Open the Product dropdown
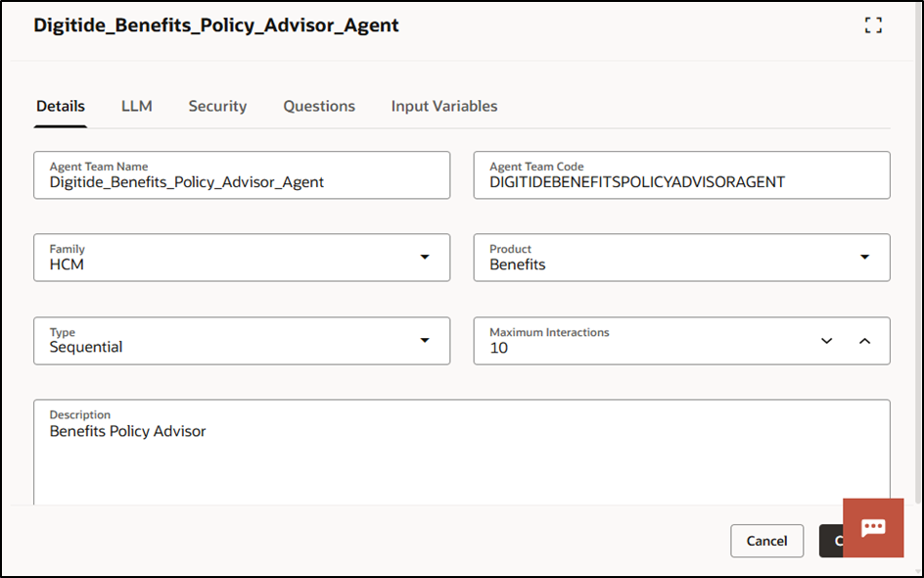Screen dimensions: 924x578 pos(682,258)
